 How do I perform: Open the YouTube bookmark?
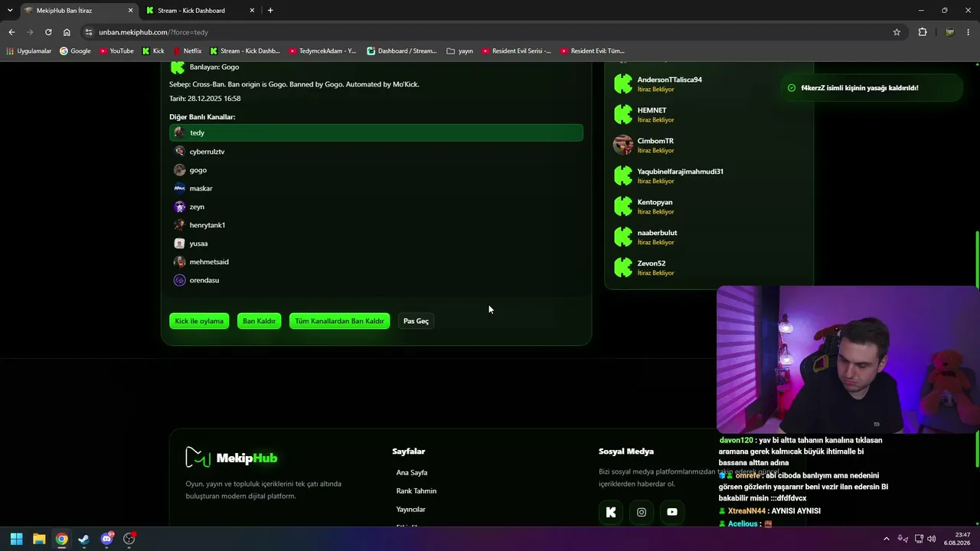coord(116,51)
